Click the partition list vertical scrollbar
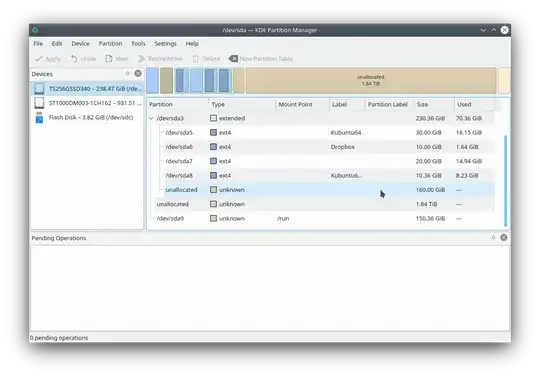 506,181
